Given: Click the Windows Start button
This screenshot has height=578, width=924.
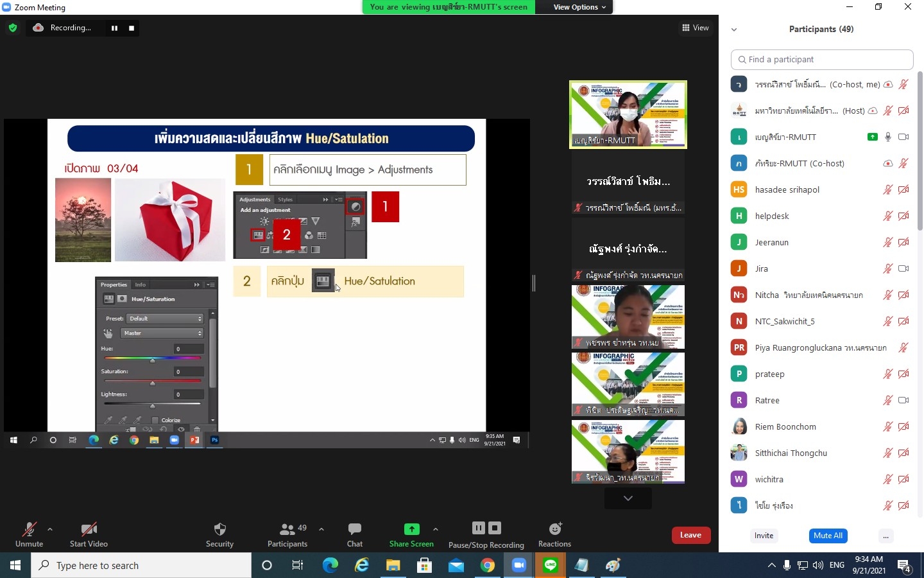Looking at the screenshot, I should 15,565.
